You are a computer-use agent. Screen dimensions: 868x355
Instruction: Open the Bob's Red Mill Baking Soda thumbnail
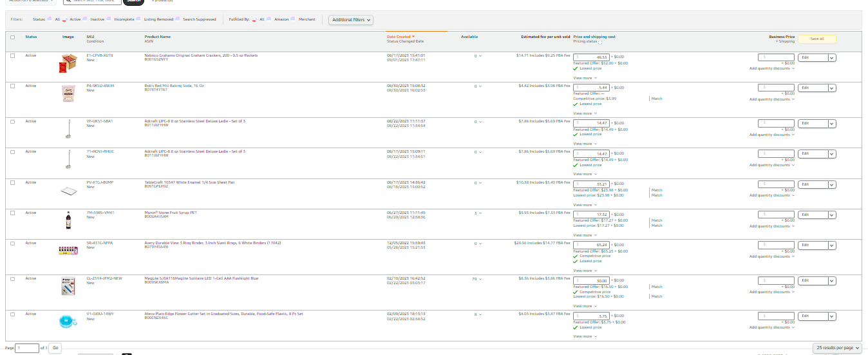point(68,94)
